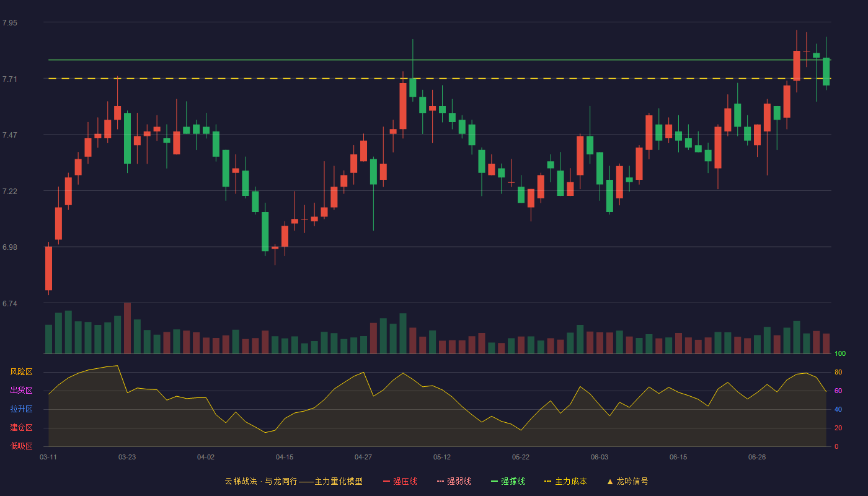
Task: Click the 建仓区 zone label
Action: (x=21, y=428)
